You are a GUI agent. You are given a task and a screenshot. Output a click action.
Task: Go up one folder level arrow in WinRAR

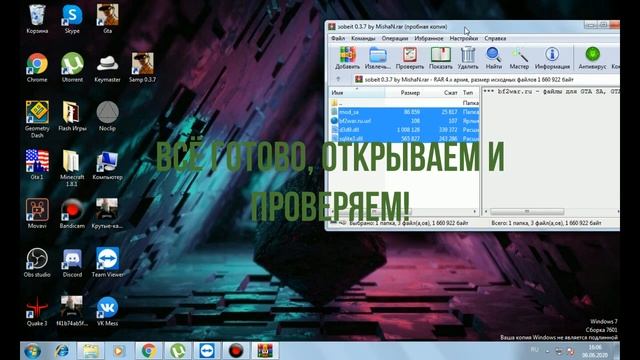(338, 79)
